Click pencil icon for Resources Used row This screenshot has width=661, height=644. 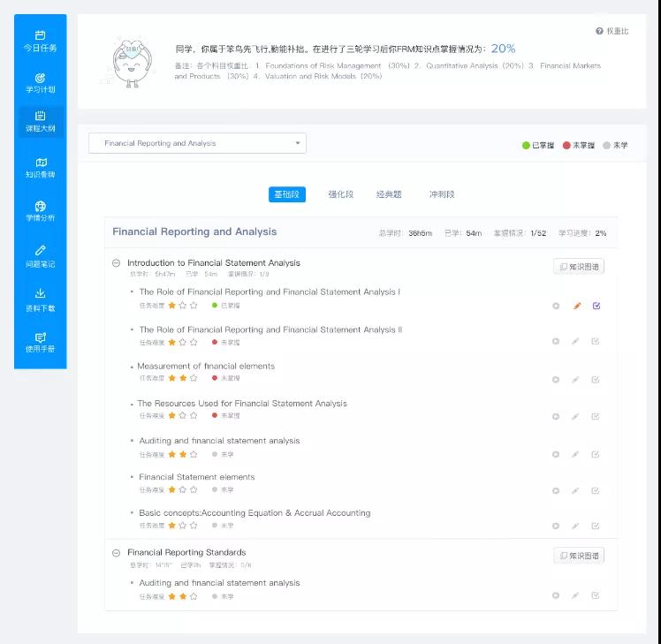tap(575, 416)
